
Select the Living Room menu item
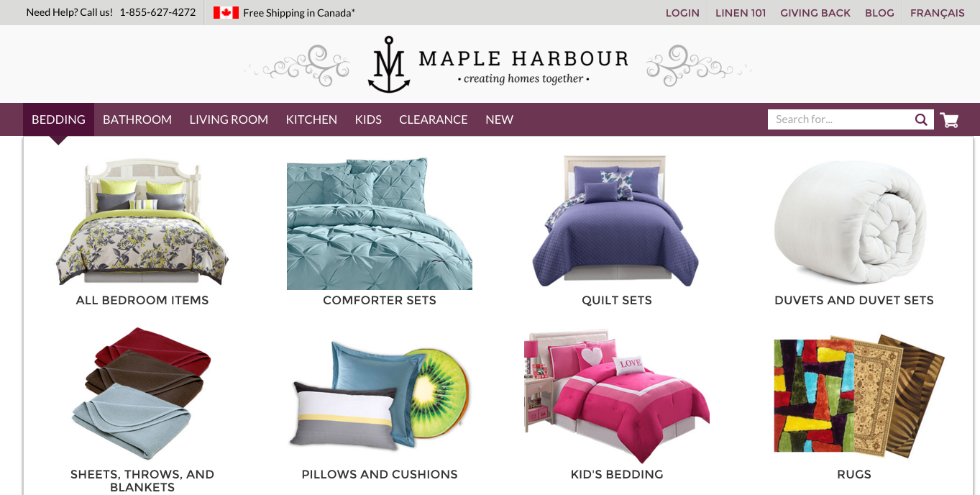point(229,119)
